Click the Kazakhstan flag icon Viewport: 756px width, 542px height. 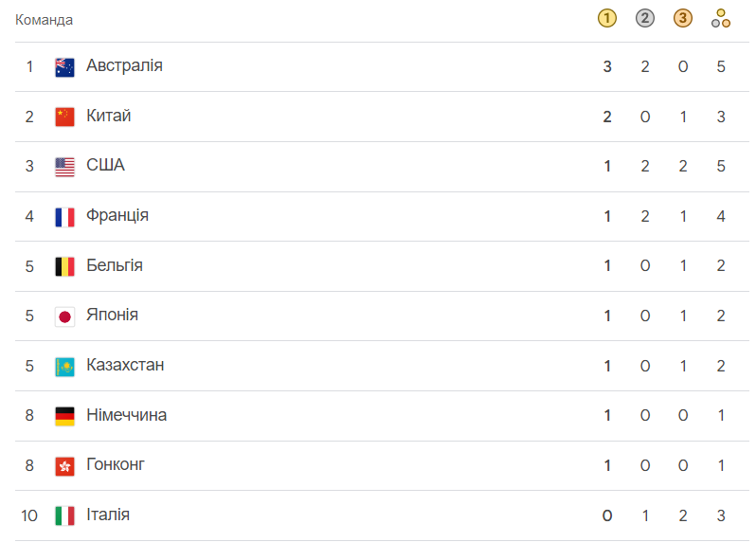tap(64, 367)
